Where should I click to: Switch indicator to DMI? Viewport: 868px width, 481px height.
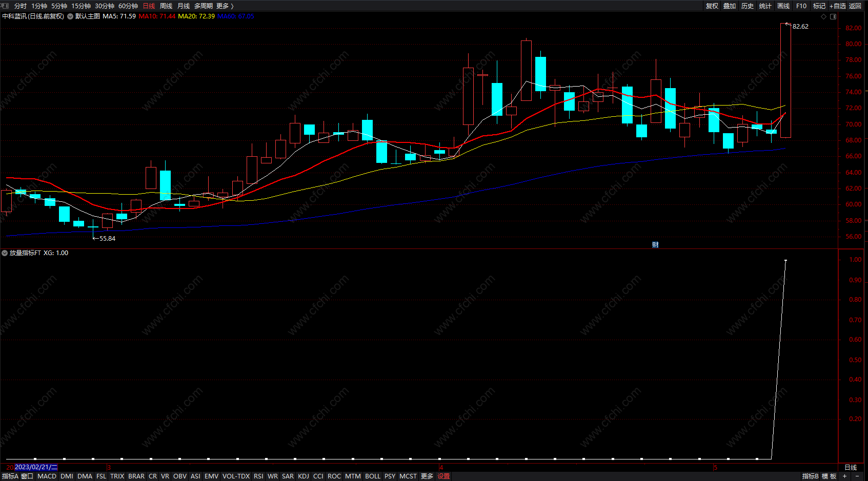tap(67, 476)
